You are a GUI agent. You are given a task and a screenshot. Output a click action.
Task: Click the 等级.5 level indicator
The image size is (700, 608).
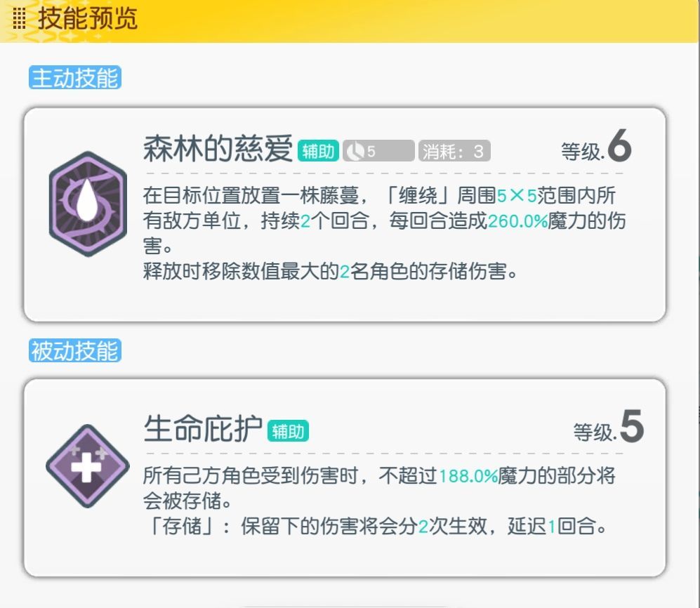608,430
